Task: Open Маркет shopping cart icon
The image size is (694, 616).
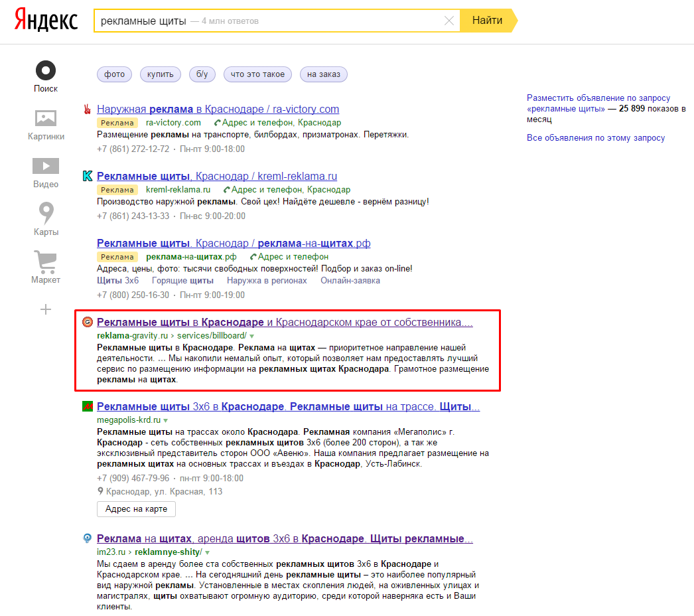Action: coord(46,267)
